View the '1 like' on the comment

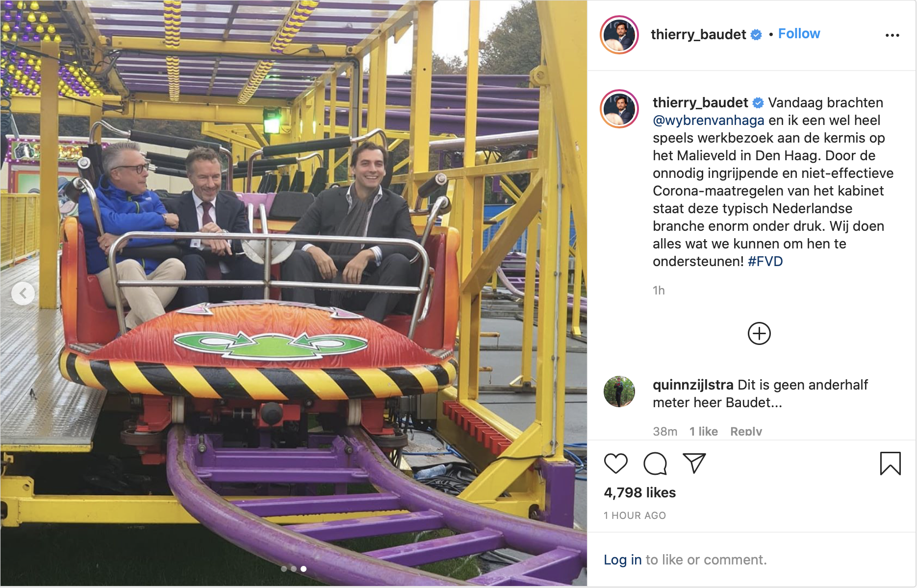pyautogui.click(x=703, y=431)
